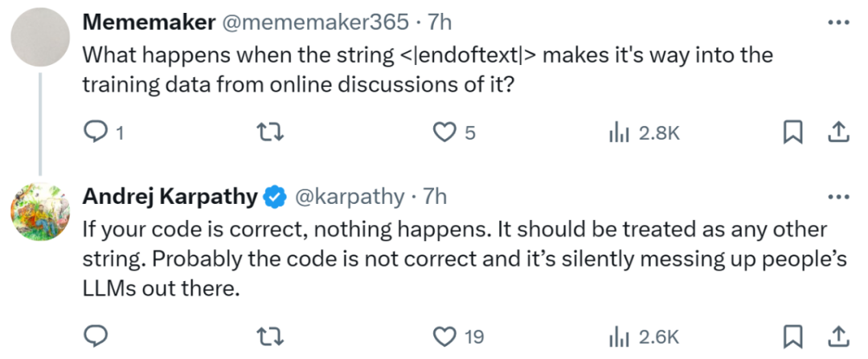Open more options on Mememaker's tweet
The image size is (868, 359).
point(838,22)
